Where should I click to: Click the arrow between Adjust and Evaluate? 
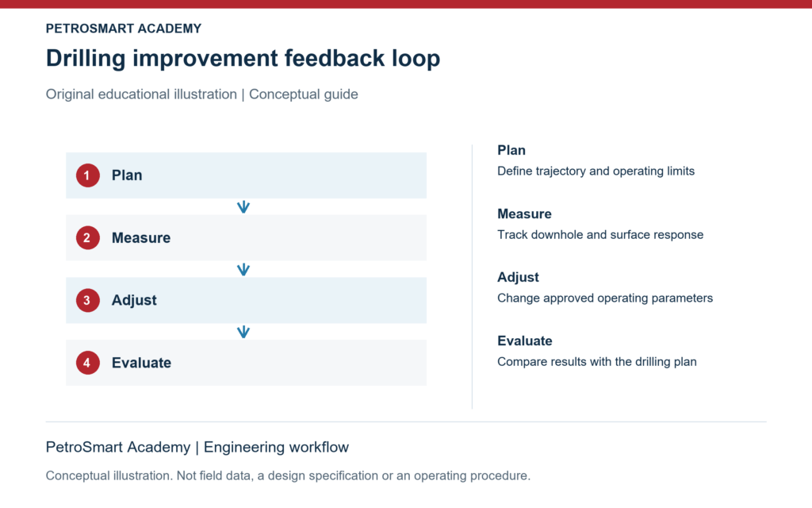click(x=243, y=332)
